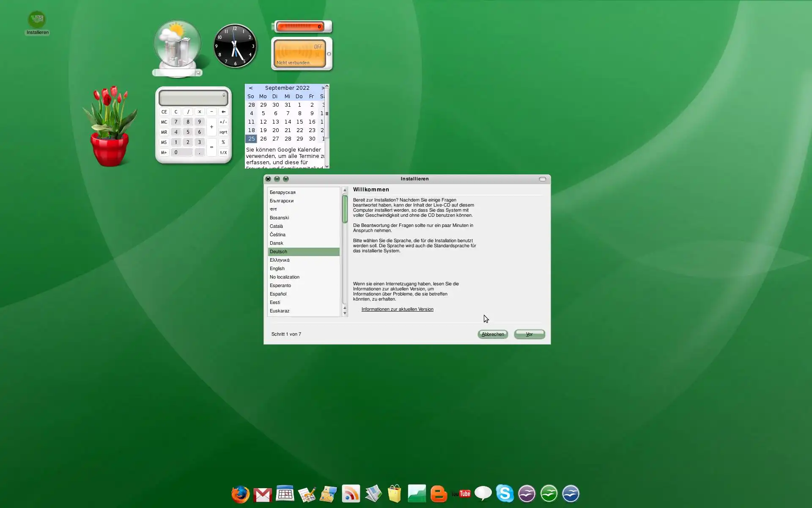Open Blogger icon in the dock
812x508 pixels.
click(x=439, y=494)
